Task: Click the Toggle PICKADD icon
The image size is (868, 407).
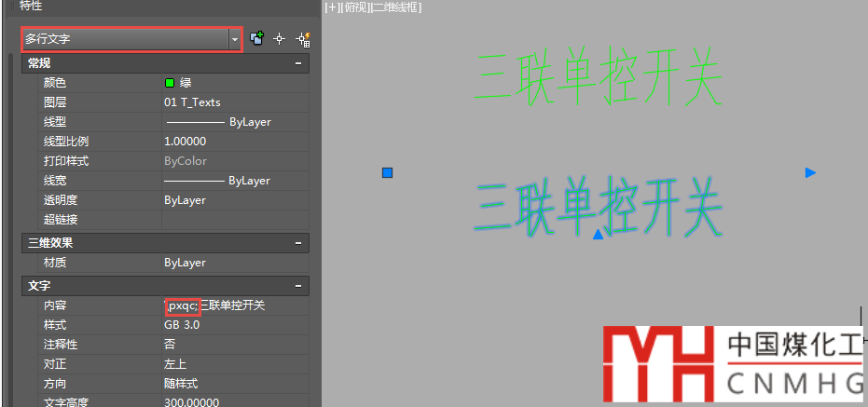Action: click(x=256, y=39)
